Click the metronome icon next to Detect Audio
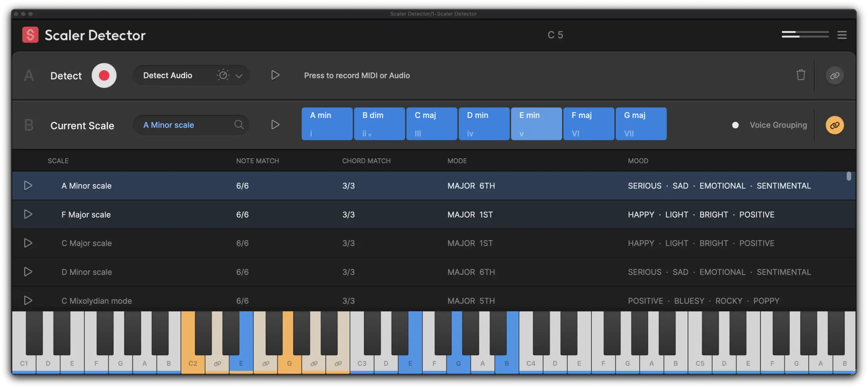868x388 pixels. pos(223,75)
